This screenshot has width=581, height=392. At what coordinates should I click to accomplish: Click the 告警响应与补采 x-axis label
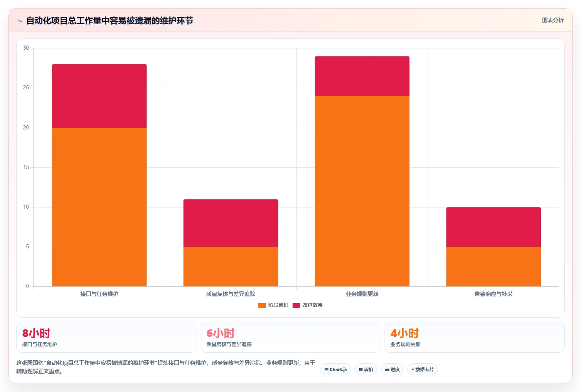click(494, 294)
